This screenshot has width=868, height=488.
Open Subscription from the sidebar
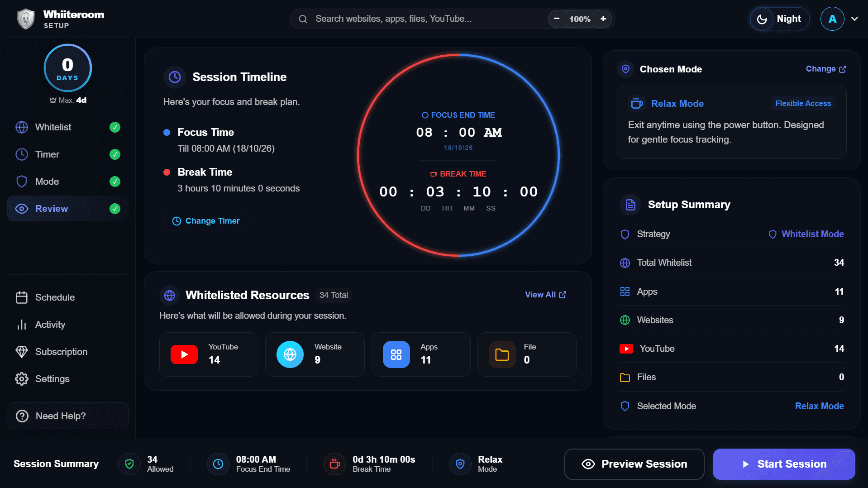click(x=68, y=352)
